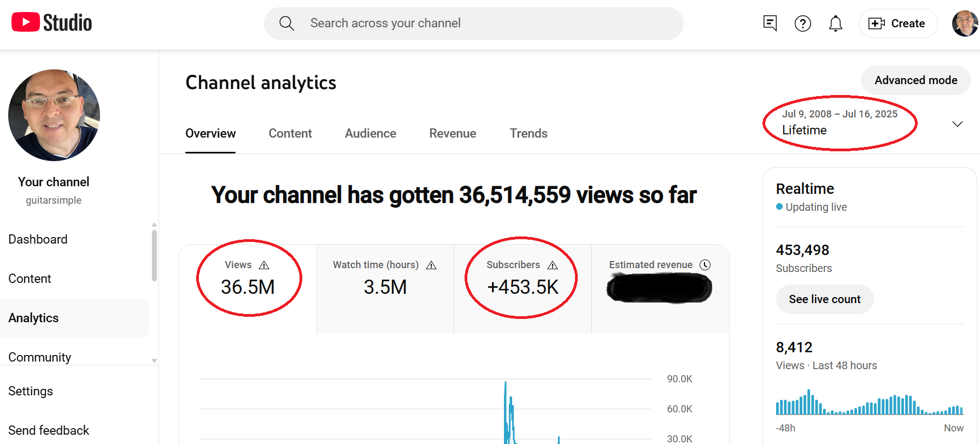Open Content in left sidebar
This screenshot has width=980, height=444.
[74, 279]
